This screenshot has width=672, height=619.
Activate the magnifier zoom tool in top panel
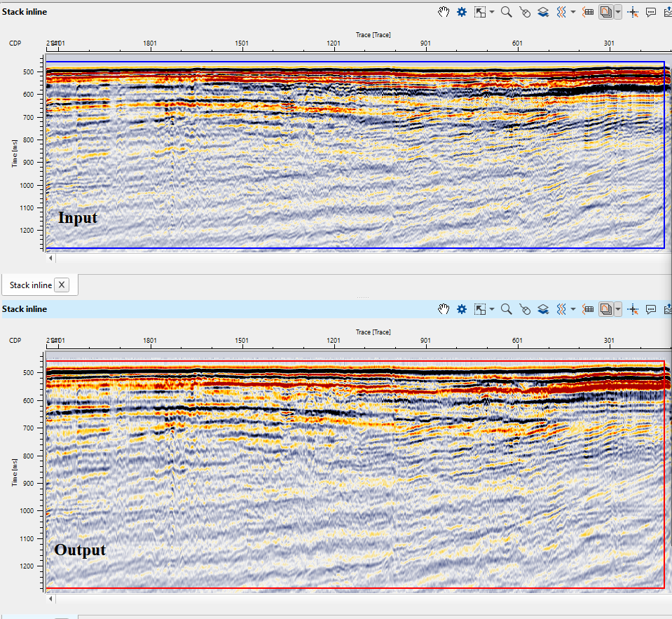coord(506,12)
